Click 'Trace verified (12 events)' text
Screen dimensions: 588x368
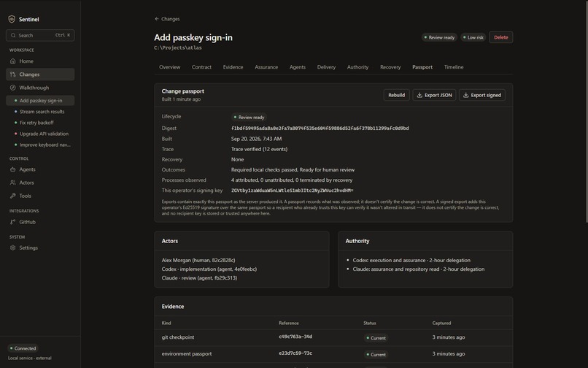pos(259,149)
